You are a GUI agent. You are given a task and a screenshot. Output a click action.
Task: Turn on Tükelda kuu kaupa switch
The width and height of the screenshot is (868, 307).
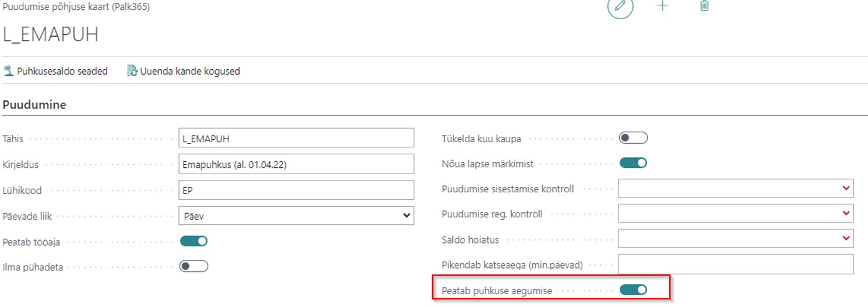(x=633, y=138)
